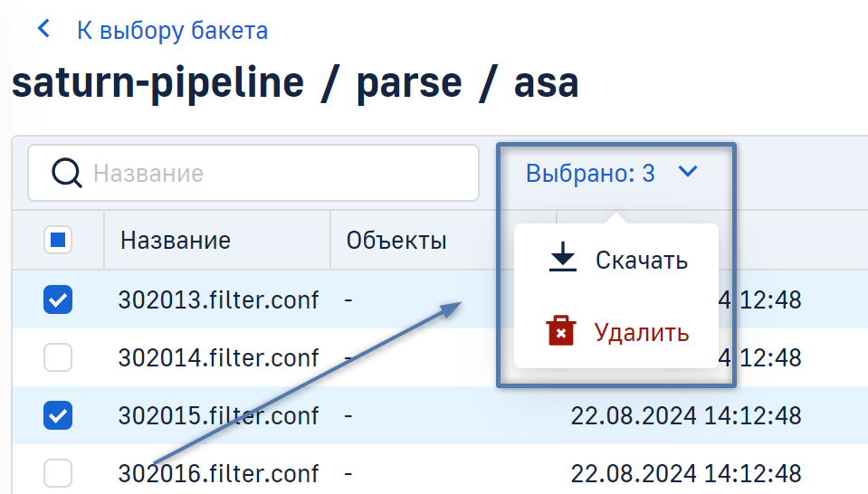Click the search magnifier icon
This screenshot has height=494, width=868.
tap(66, 172)
